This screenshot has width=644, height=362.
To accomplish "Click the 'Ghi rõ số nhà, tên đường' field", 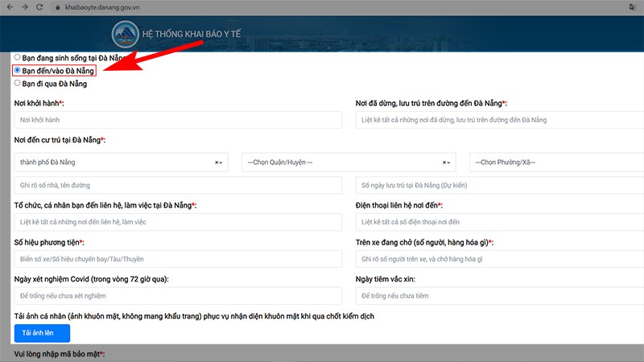I will (178, 185).
